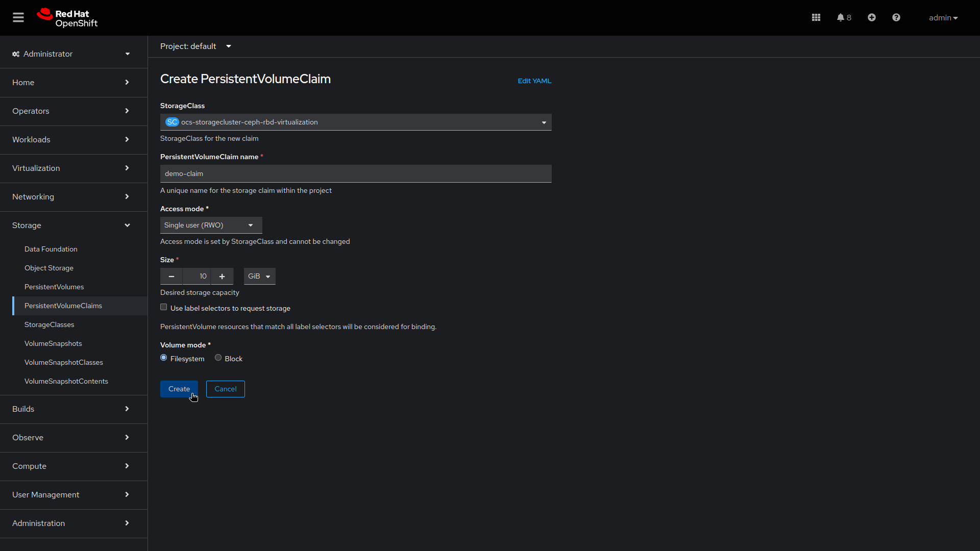Click the SC badge in the StorageClass field
The height and width of the screenshot is (551, 980).
(172, 122)
